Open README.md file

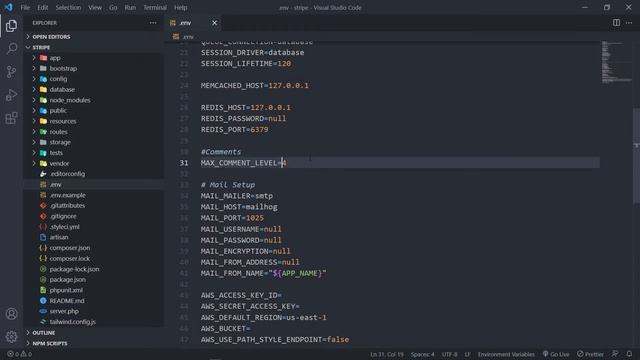click(94, 301)
